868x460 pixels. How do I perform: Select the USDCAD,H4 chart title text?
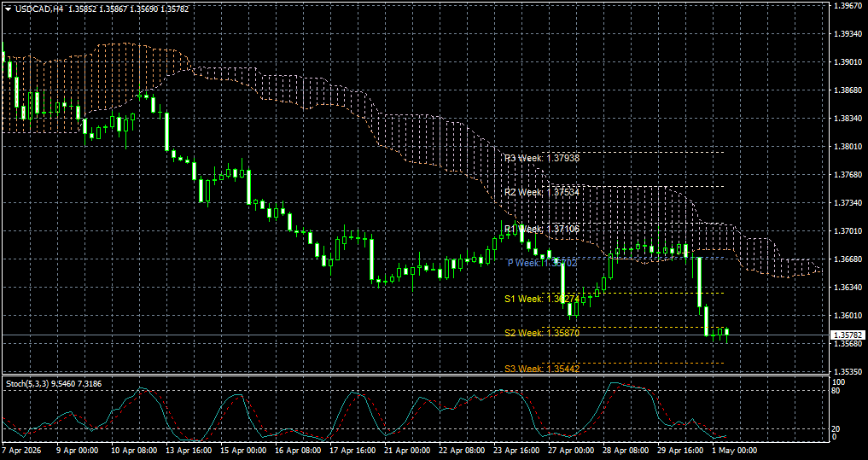coord(38,9)
